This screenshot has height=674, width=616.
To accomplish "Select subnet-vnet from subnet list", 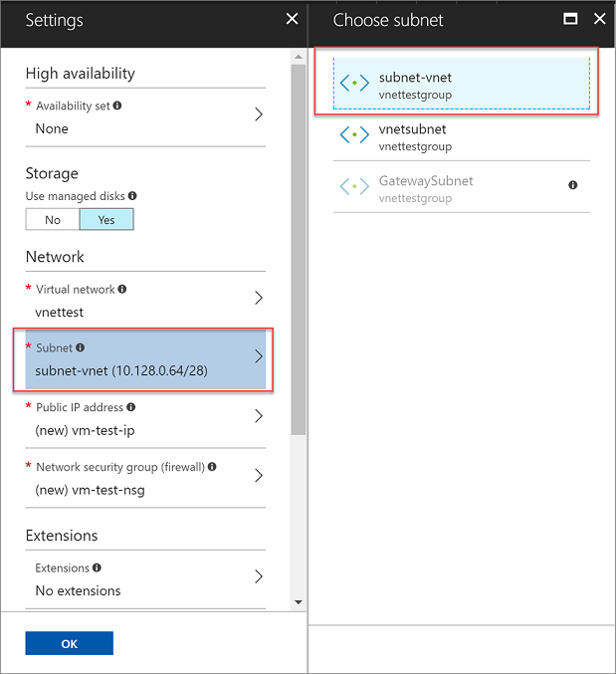I will coord(462,84).
